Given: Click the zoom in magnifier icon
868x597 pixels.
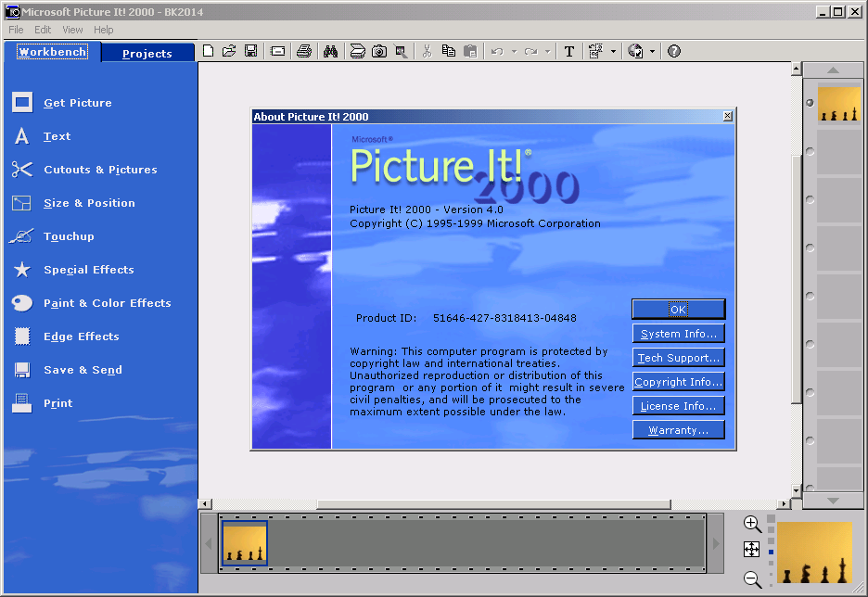Looking at the screenshot, I should click(x=752, y=524).
